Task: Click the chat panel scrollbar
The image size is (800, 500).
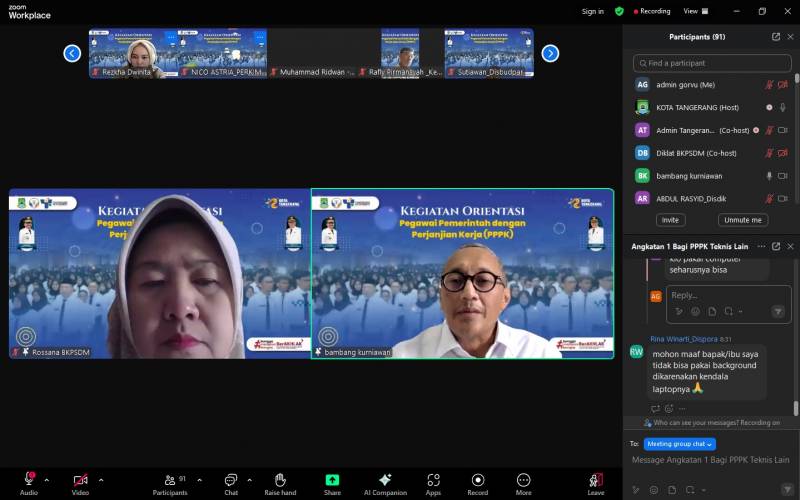Action: [x=796, y=408]
